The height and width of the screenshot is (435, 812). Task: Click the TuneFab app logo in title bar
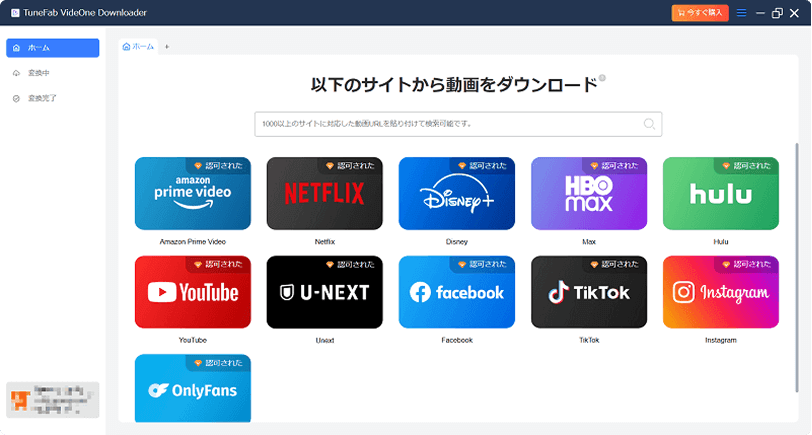pos(15,13)
